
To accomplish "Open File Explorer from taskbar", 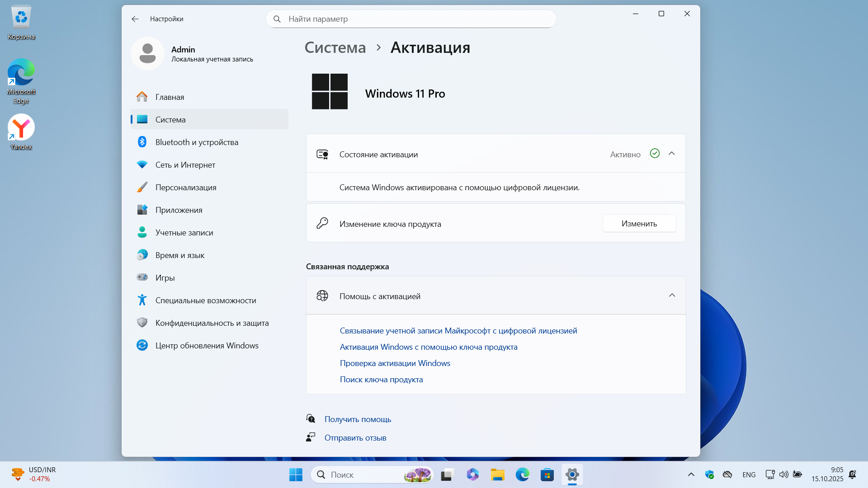I will [x=497, y=475].
